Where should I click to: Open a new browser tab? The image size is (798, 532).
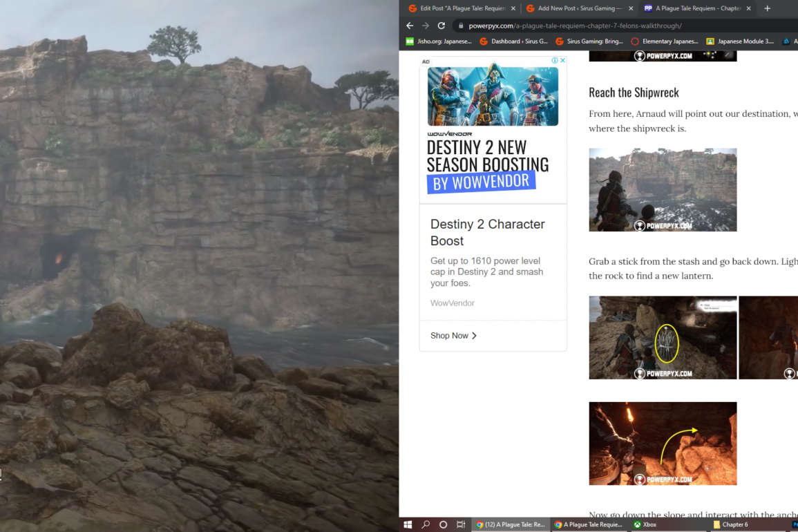pyautogui.click(x=767, y=8)
